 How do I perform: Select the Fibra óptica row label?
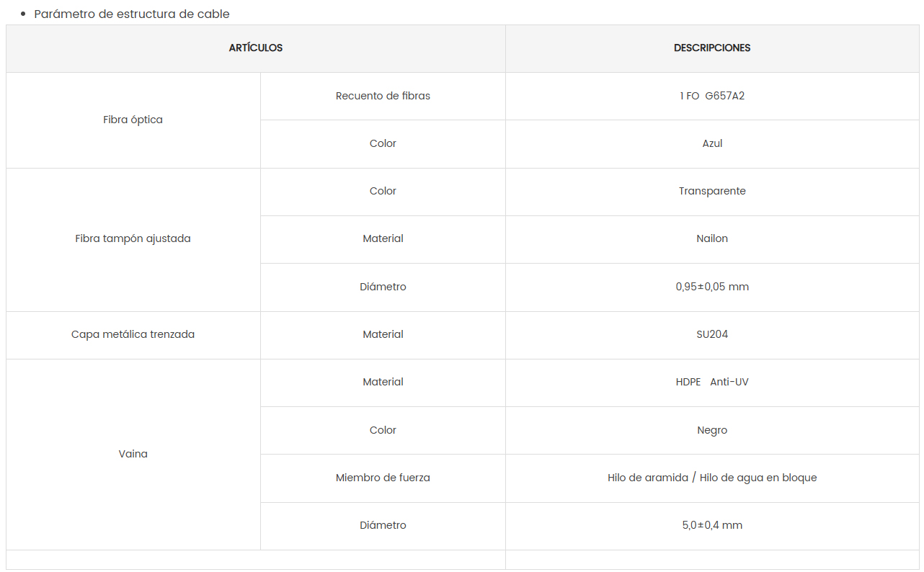pos(133,120)
